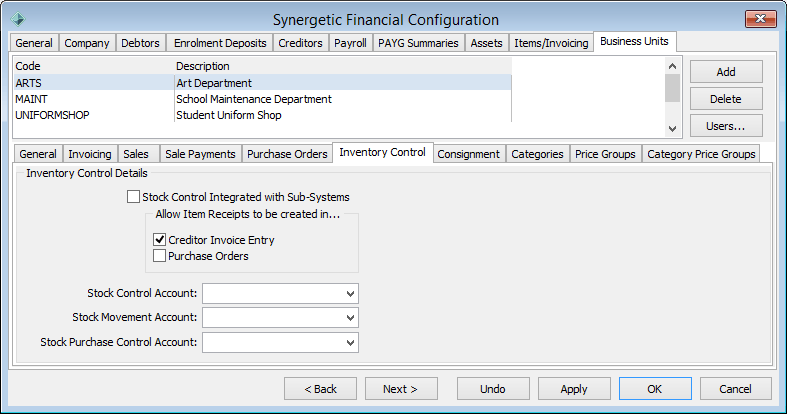The width and height of the screenshot is (787, 414).
Task: Open the Categories sub-tab
Action: pyautogui.click(x=537, y=154)
